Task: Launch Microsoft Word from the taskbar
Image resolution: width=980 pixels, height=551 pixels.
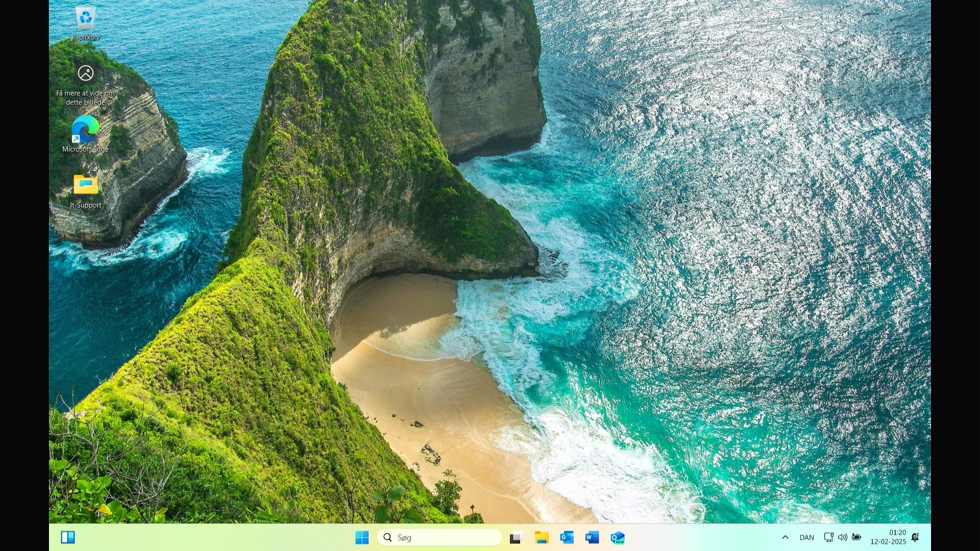Action: click(x=592, y=538)
